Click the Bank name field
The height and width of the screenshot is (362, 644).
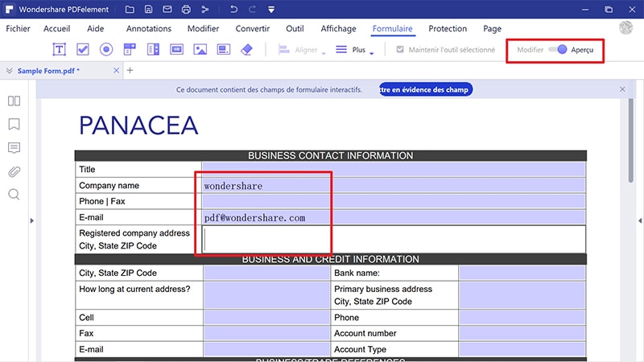(522, 273)
